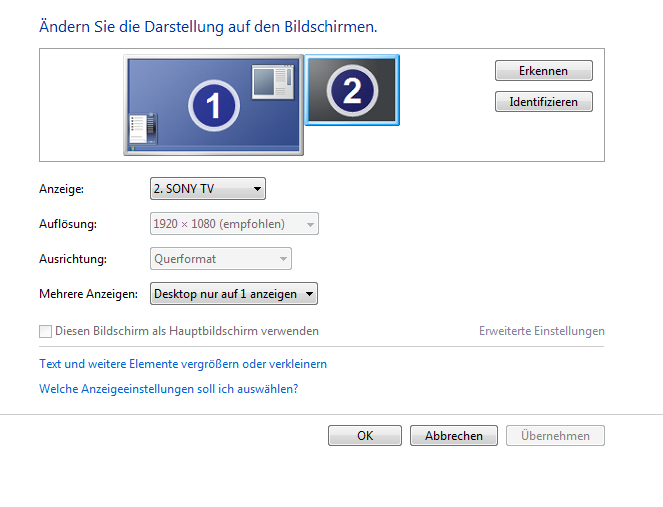Open the Anzeige dropdown showing SONY TV
Image resolution: width=663 pixels, height=507 pixels.
[x=208, y=189]
